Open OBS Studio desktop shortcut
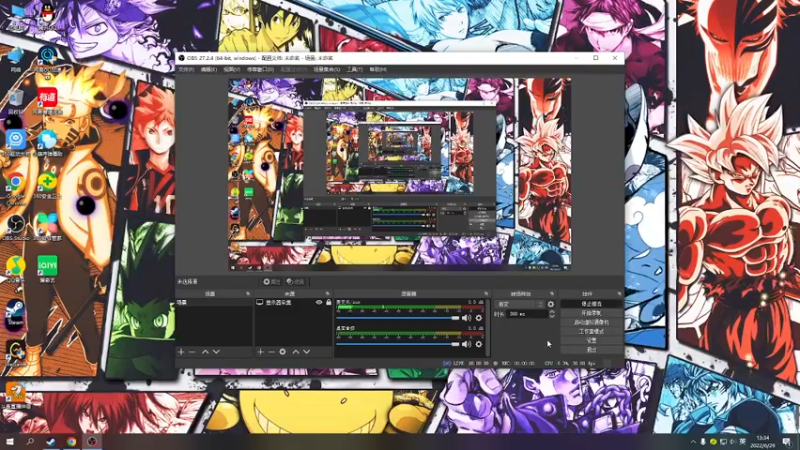This screenshot has height=450, width=800. pos(15,228)
